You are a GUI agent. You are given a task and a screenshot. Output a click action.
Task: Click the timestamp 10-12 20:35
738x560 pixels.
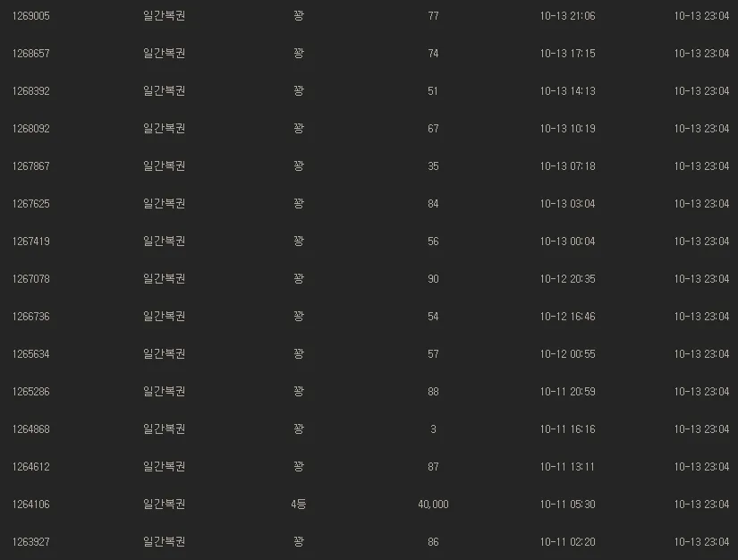pyautogui.click(x=567, y=279)
